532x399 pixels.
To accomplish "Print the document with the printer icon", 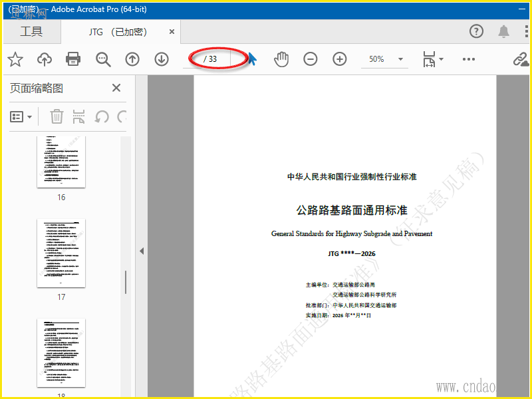I will (73, 59).
